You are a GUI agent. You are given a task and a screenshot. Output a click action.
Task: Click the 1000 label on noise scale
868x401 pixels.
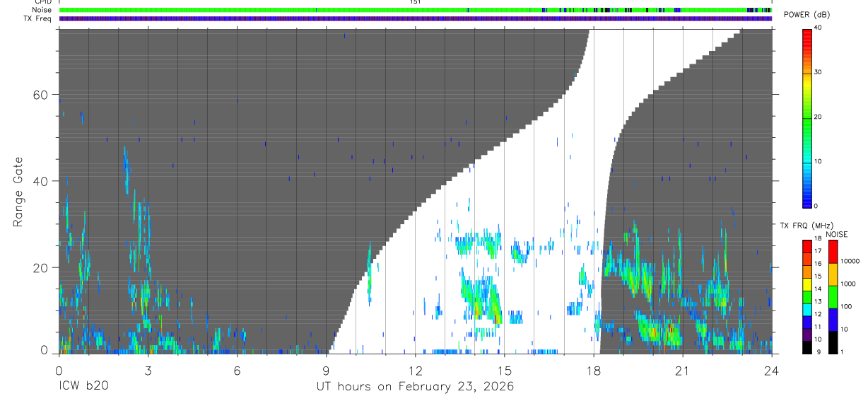pyautogui.click(x=847, y=283)
